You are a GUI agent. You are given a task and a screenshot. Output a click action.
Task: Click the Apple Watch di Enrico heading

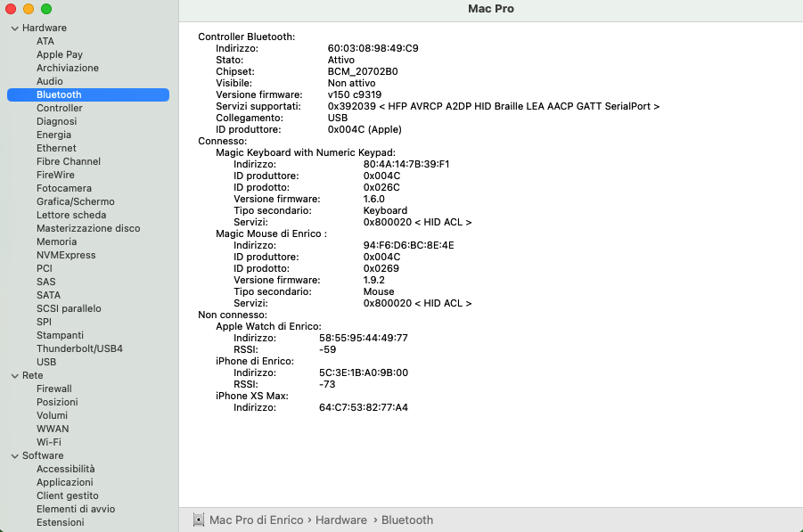click(x=268, y=326)
